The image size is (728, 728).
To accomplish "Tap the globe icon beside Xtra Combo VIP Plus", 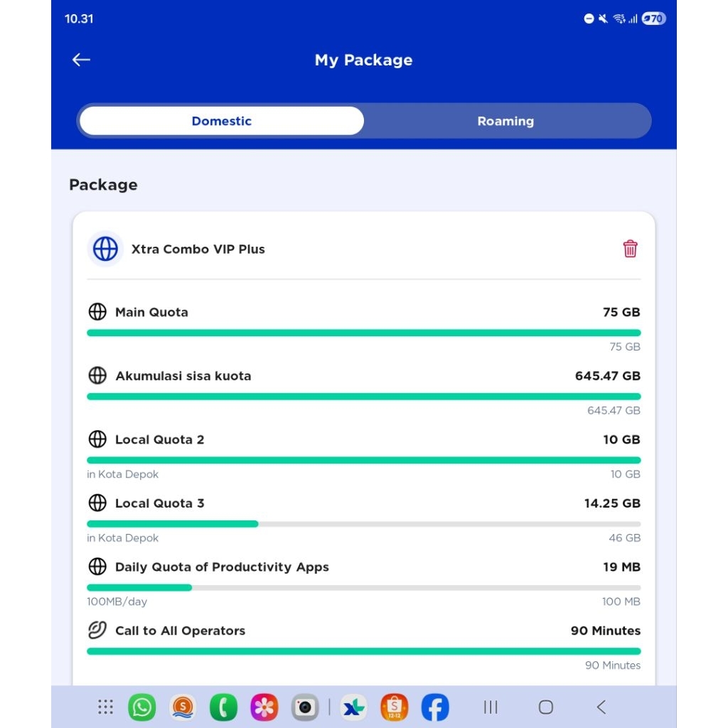I will pos(105,249).
